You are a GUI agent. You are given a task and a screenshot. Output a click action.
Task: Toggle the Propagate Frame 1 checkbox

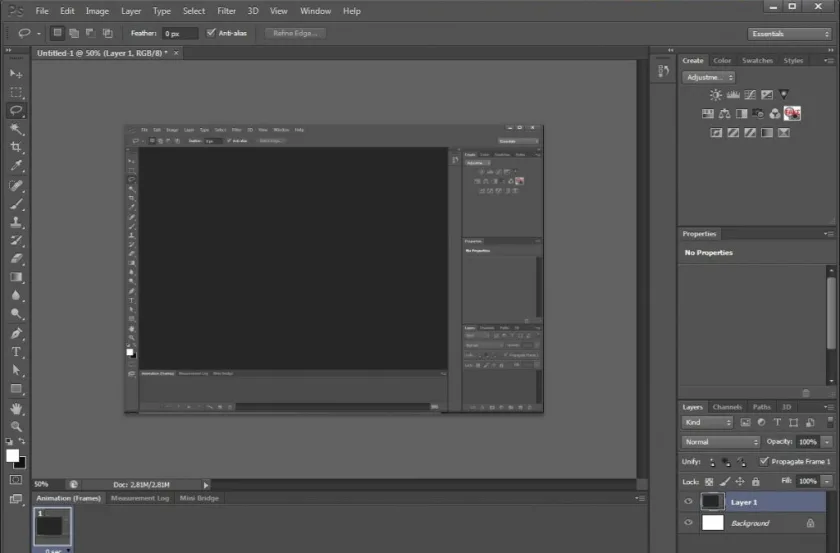click(764, 461)
